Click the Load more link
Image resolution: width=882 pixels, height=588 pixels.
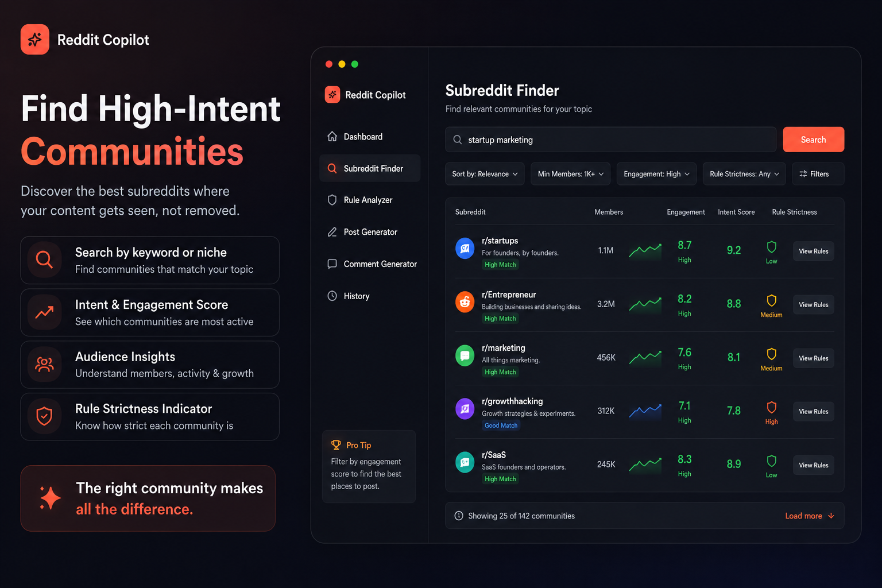tap(810, 516)
